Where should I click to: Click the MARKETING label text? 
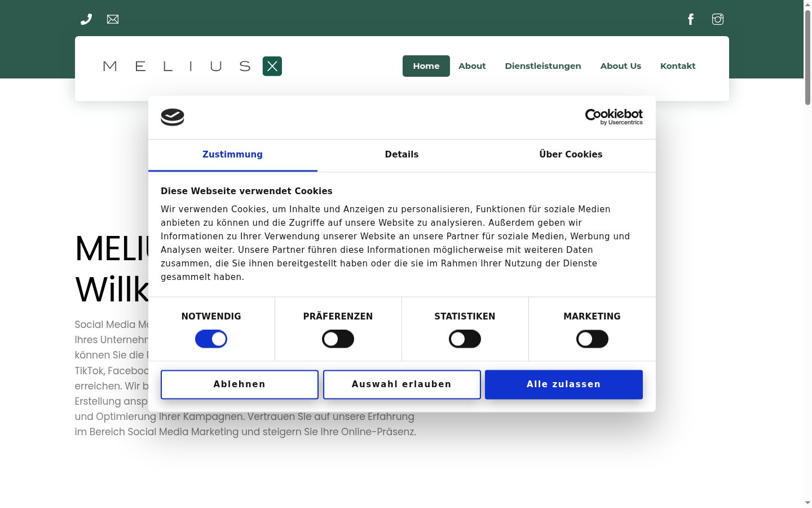592,317
